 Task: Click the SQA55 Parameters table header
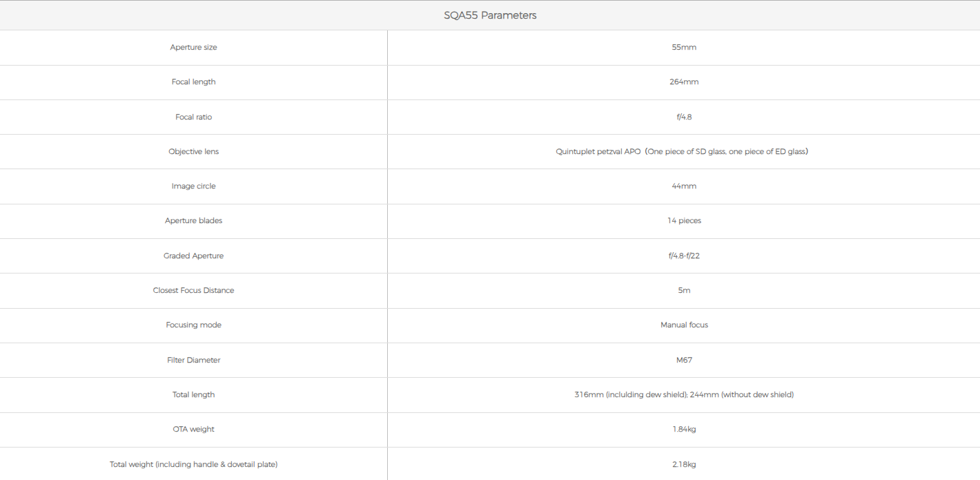(490, 15)
